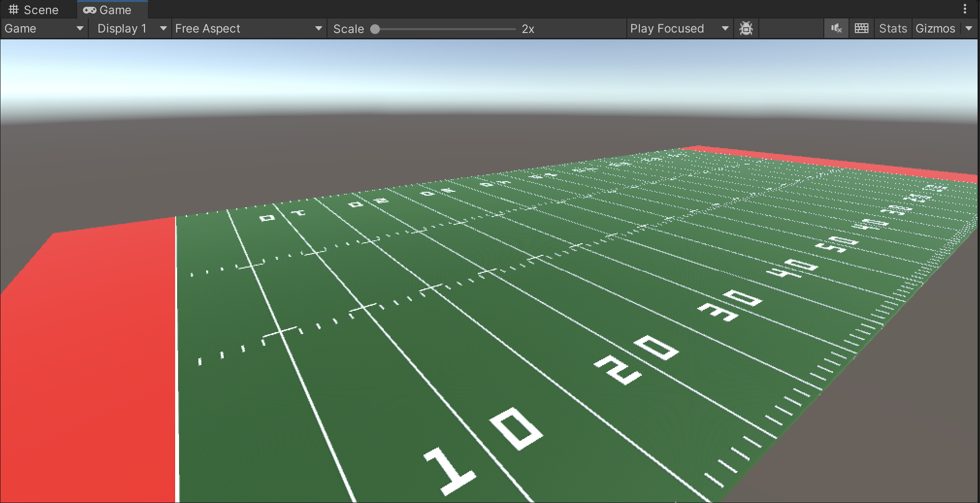Image resolution: width=980 pixels, height=503 pixels.
Task: Click the Scale slider handle
Action: 375,29
